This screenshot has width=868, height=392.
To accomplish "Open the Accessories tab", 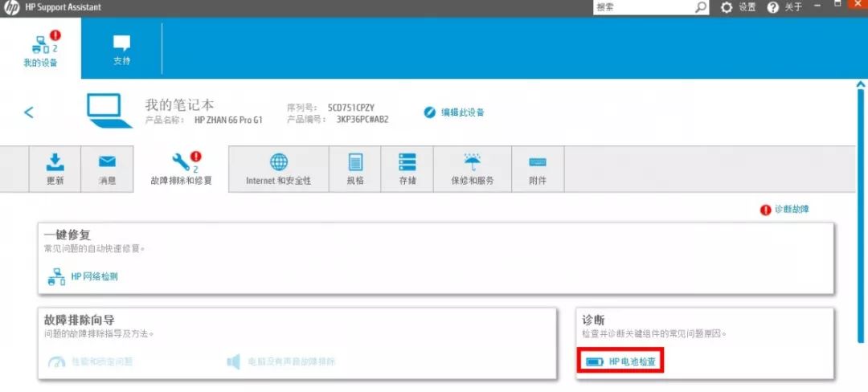I will click(x=538, y=169).
